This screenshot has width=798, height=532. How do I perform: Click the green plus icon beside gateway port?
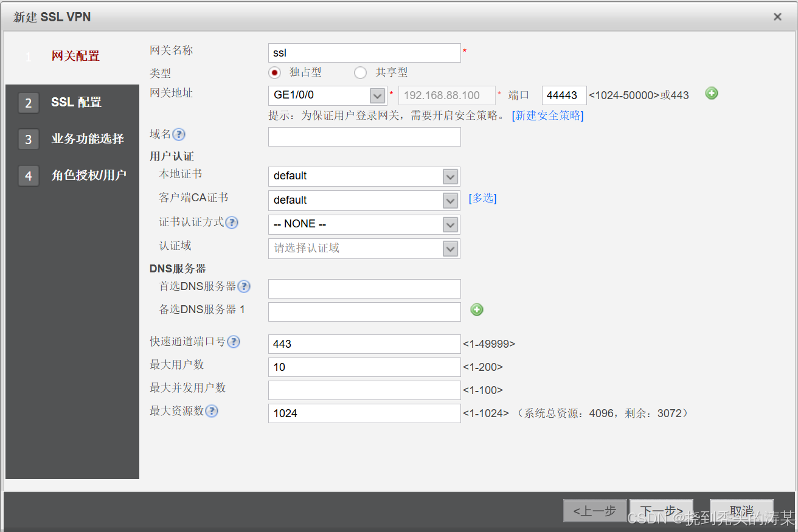point(712,94)
